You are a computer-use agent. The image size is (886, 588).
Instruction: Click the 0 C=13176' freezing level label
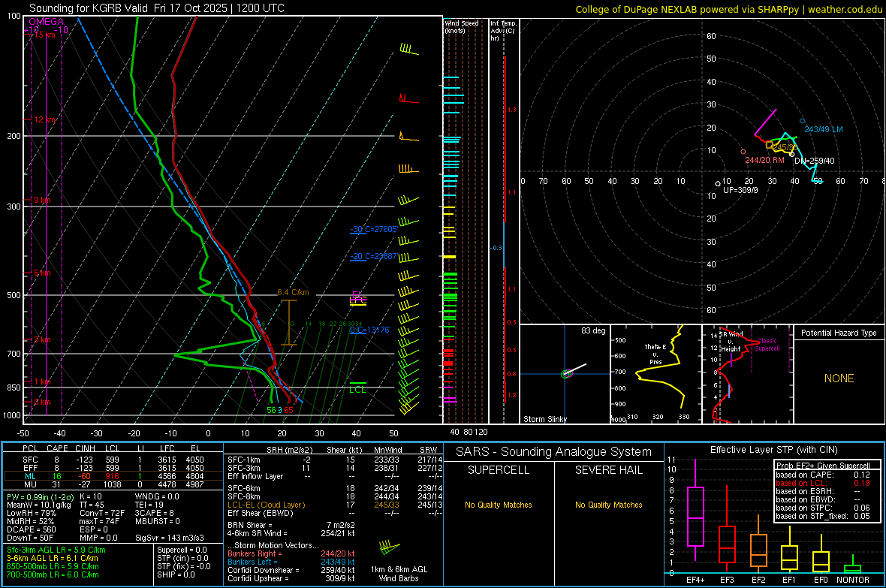click(370, 330)
